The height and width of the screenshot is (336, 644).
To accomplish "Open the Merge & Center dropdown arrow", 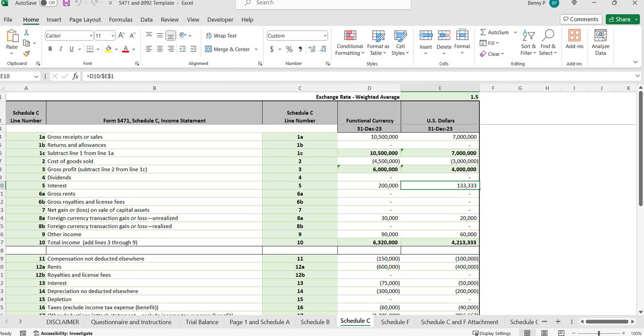I will click(x=255, y=49).
